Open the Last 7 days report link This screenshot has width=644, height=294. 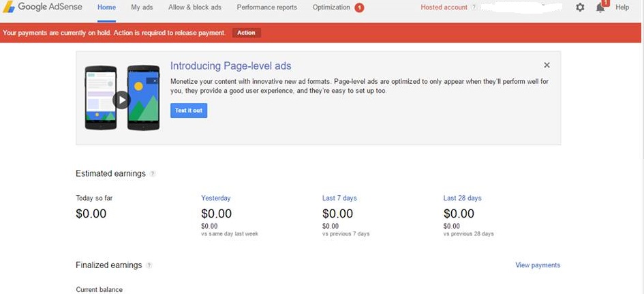[339, 199]
